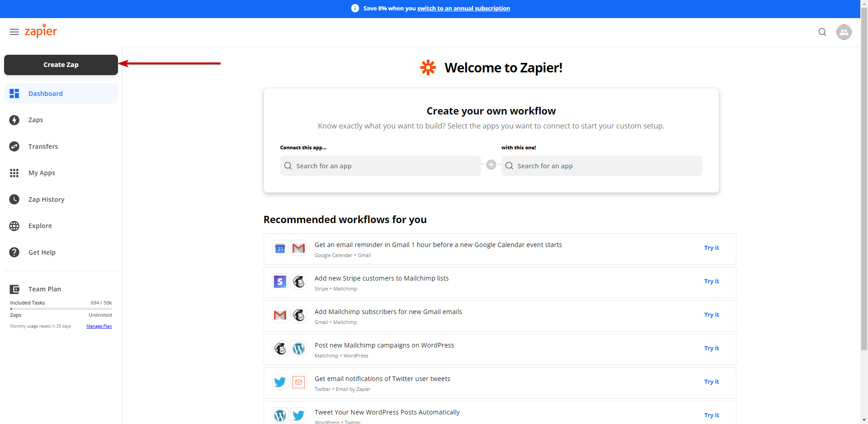This screenshot has height=424, width=868.
Task: Focus the with this one search field
Action: tap(602, 166)
